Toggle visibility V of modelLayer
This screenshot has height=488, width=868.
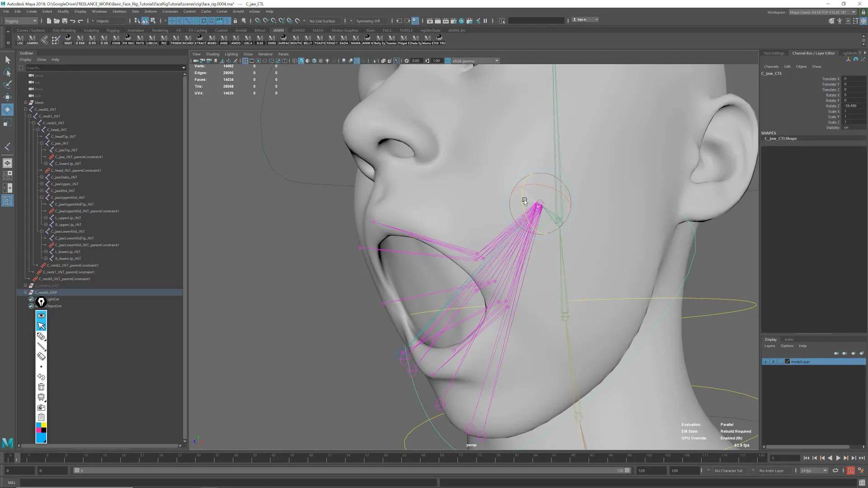pyautogui.click(x=766, y=361)
